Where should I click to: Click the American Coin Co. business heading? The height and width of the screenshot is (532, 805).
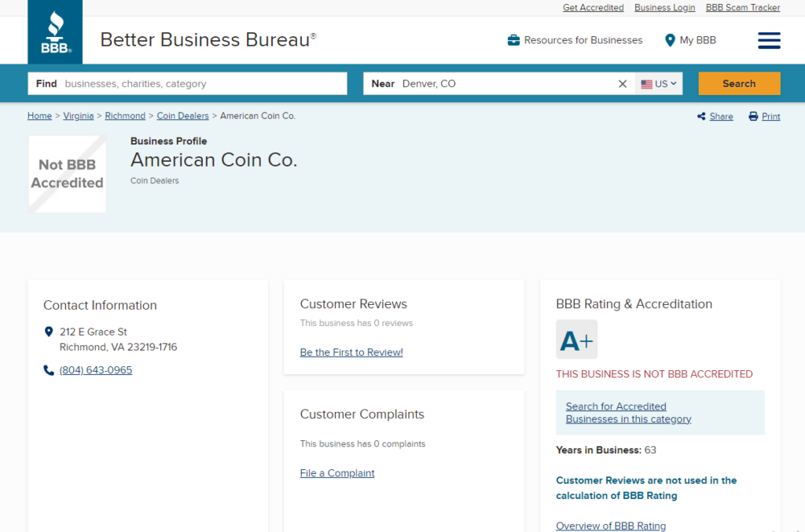[x=214, y=160]
